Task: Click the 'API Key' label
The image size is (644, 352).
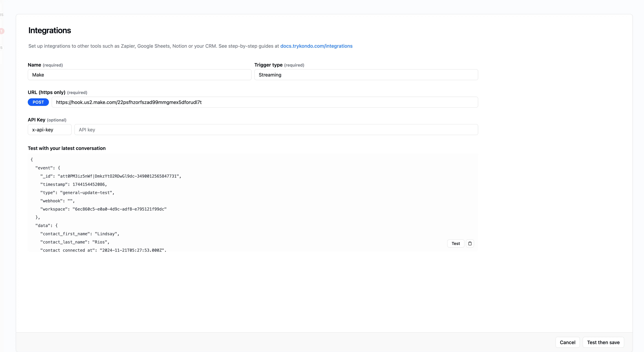Action: click(36, 120)
